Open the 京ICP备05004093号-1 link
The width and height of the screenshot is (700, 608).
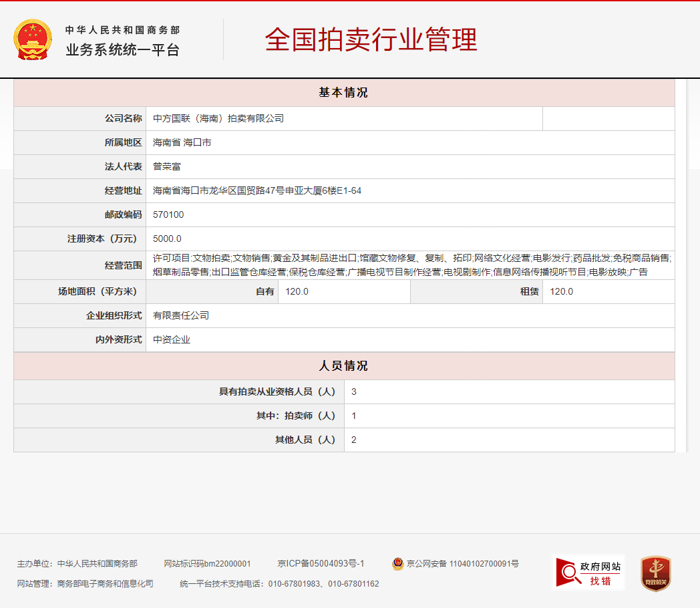[x=321, y=564]
